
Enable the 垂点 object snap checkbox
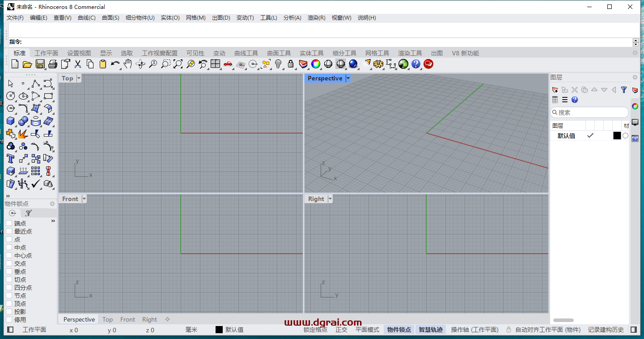pyautogui.click(x=9, y=272)
